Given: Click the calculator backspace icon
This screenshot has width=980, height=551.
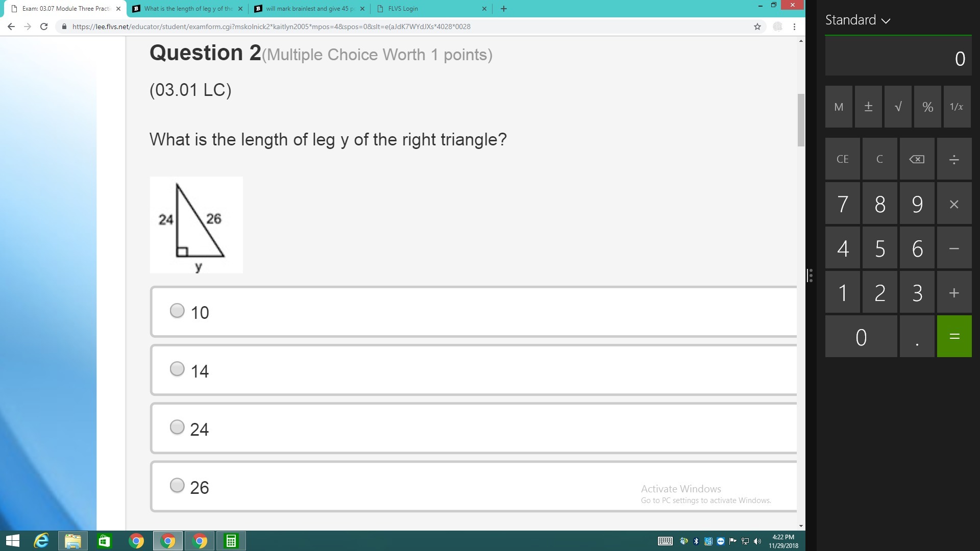Looking at the screenshot, I should [x=917, y=159].
